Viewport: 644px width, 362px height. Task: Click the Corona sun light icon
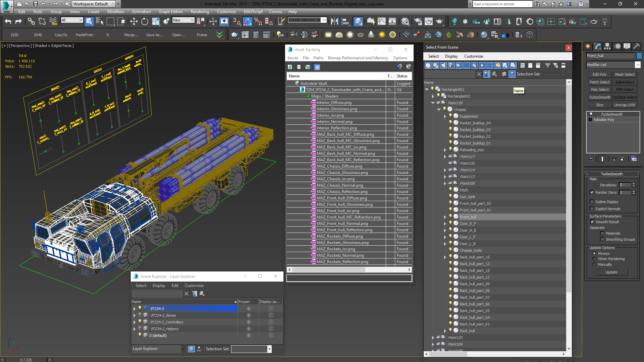pyautogui.click(x=465, y=21)
